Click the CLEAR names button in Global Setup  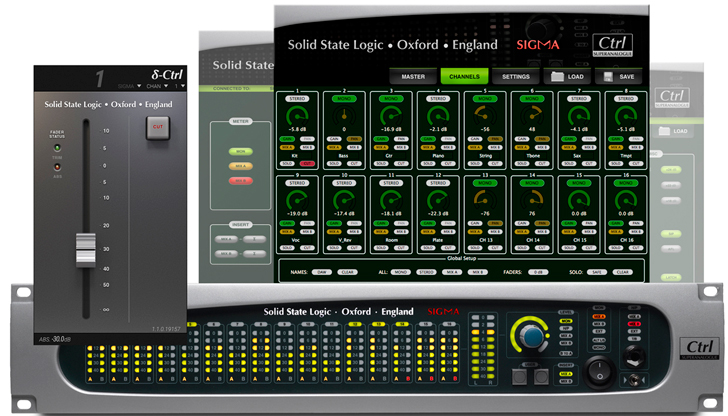tap(347, 272)
